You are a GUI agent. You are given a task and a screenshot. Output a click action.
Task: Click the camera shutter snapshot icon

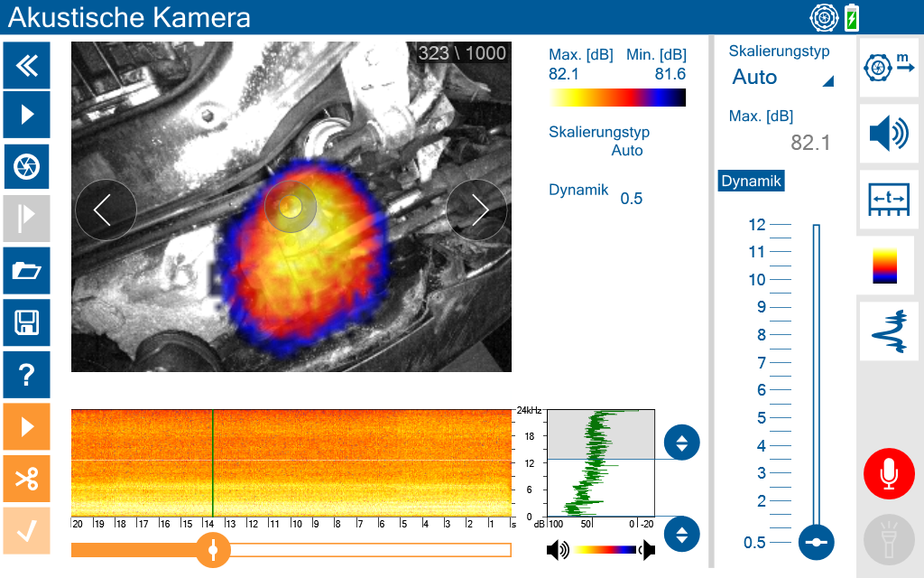click(x=26, y=166)
